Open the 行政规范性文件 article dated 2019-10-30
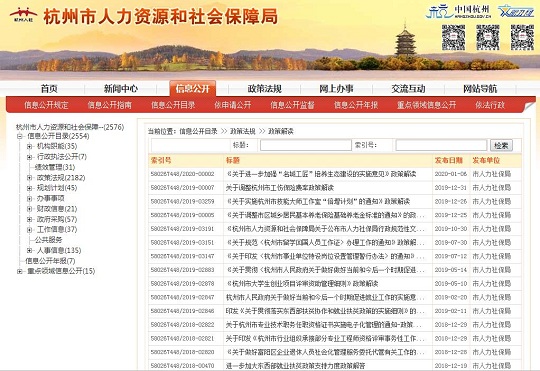Viewport: 540px width, 371px height. (x=325, y=229)
